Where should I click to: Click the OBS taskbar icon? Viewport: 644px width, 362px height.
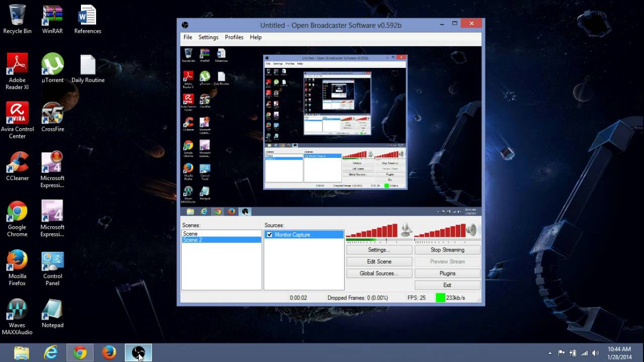138,353
